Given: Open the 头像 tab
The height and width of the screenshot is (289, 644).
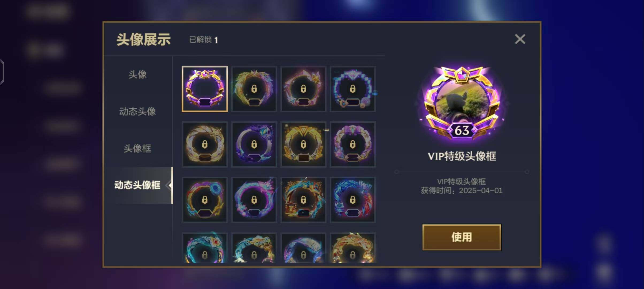Looking at the screenshot, I should tap(137, 74).
